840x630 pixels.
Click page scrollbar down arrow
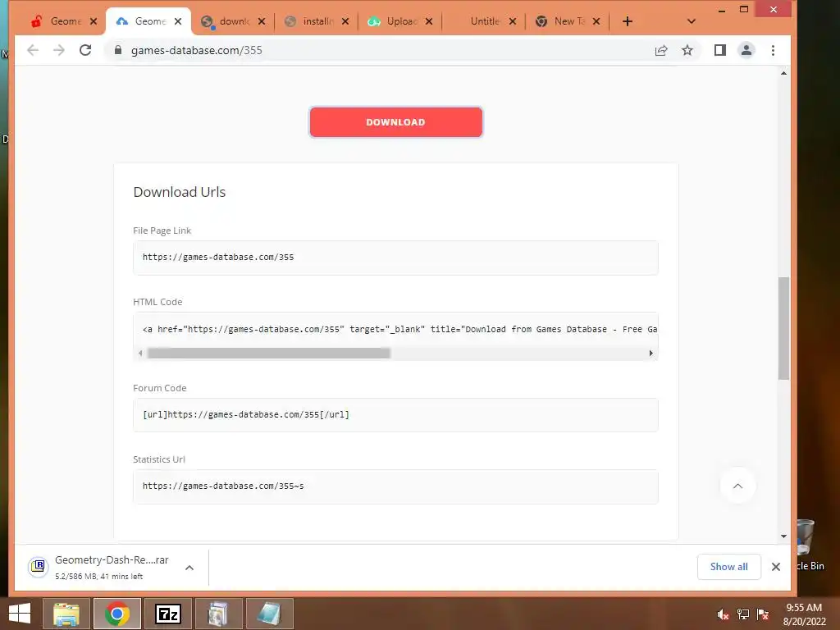(x=783, y=536)
